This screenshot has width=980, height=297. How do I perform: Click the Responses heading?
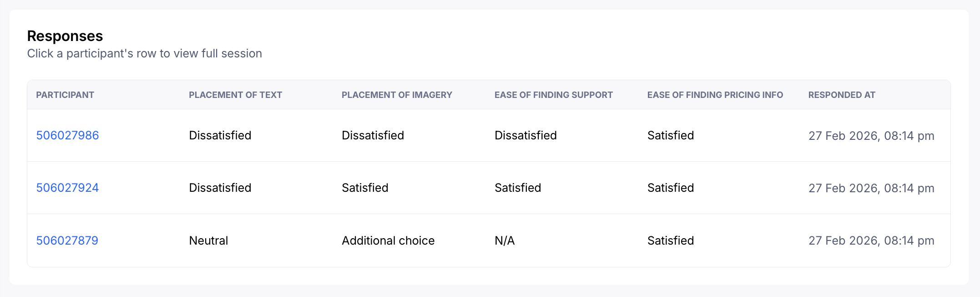coord(65,36)
